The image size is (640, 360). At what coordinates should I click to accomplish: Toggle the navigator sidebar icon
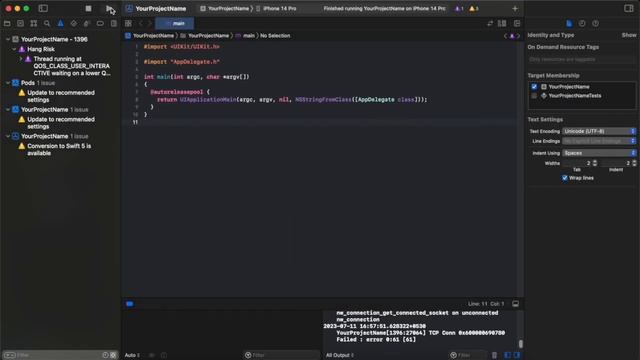click(x=43, y=8)
